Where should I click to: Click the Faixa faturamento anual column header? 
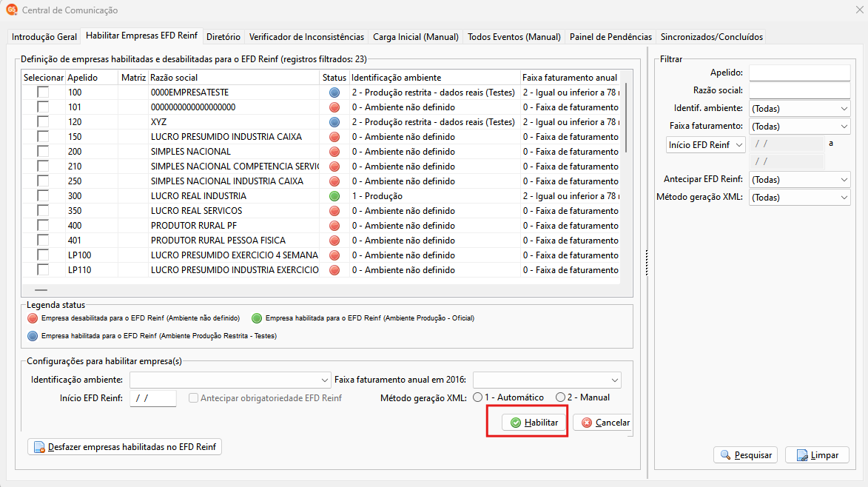570,78
